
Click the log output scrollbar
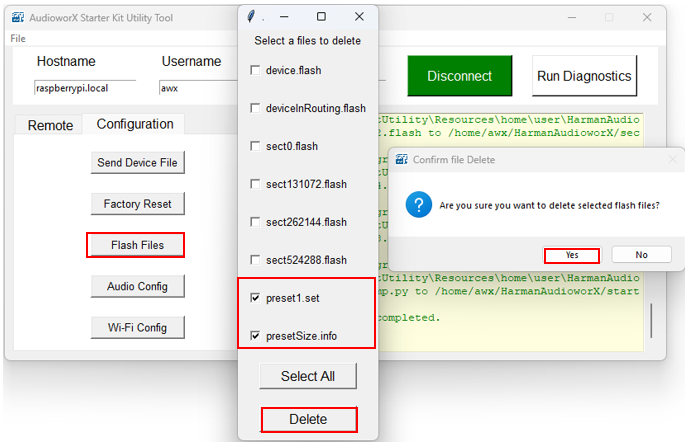651,321
